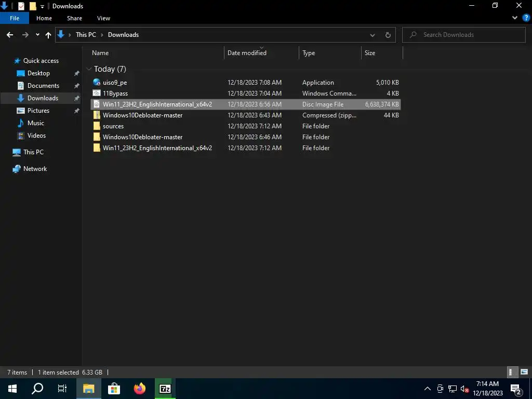The image size is (532, 399).
Task: Open the network tray icon
Action: coord(453,389)
